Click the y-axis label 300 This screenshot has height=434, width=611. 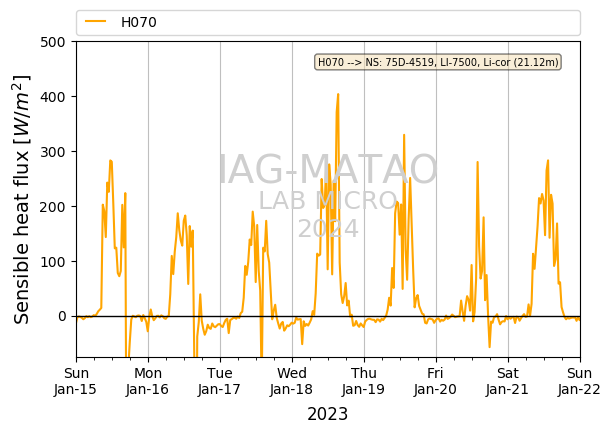pyautogui.click(x=53, y=152)
